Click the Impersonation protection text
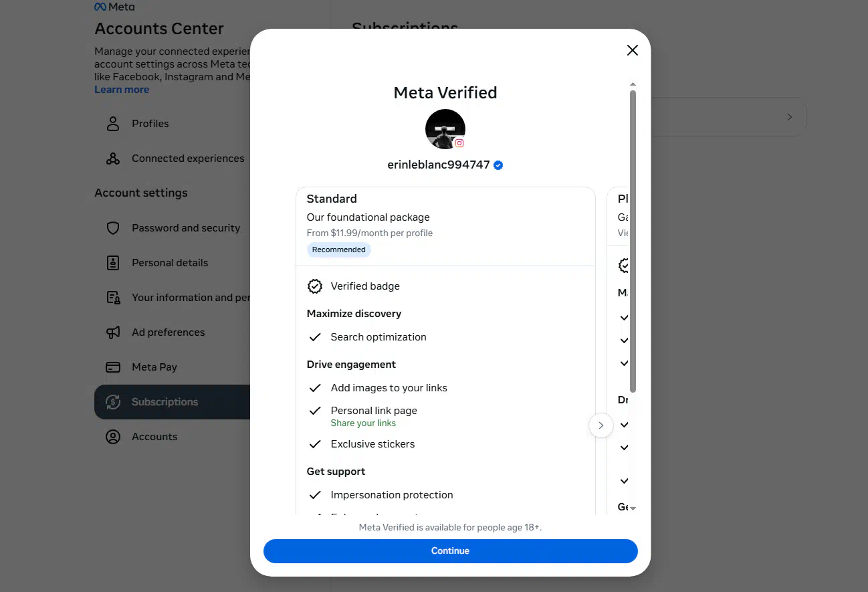Image resolution: width=868 pixels, height=592 pixels. pos(392,495)
